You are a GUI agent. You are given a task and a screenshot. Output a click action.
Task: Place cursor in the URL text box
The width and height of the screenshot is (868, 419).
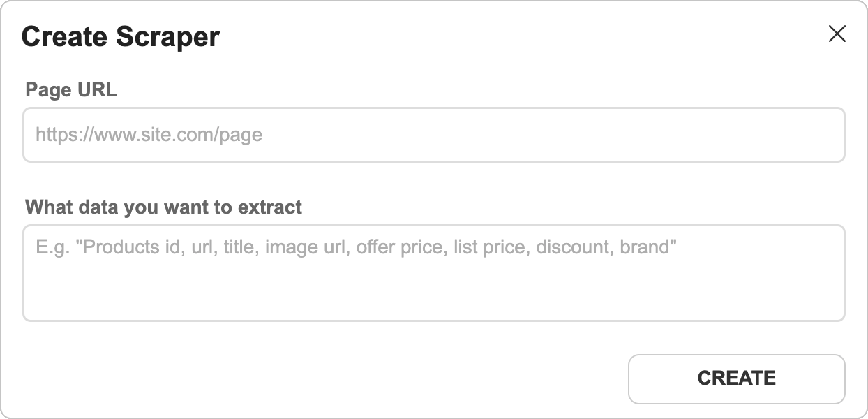(433, 135)
